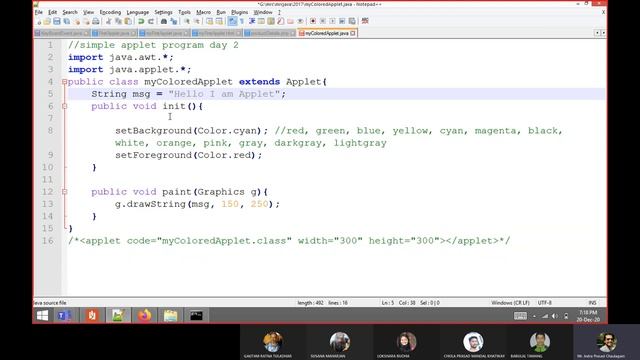This screenshot has width=640, height=360.
Task: Open the Macro menu
Action: click(203, 12)
